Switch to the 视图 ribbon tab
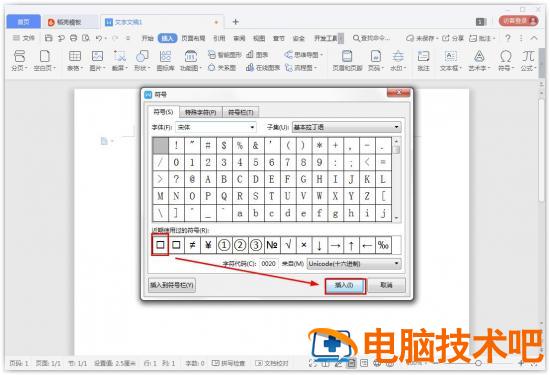This screenshot has height=375, width=550. coord(259,38)
